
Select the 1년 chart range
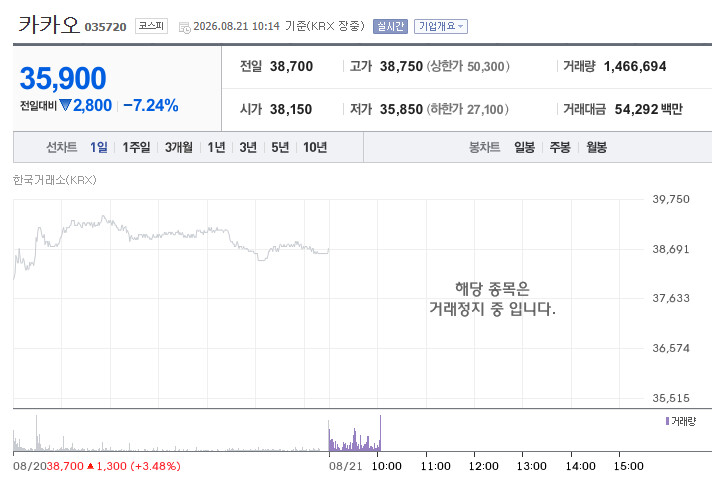(x=216, y=147)
